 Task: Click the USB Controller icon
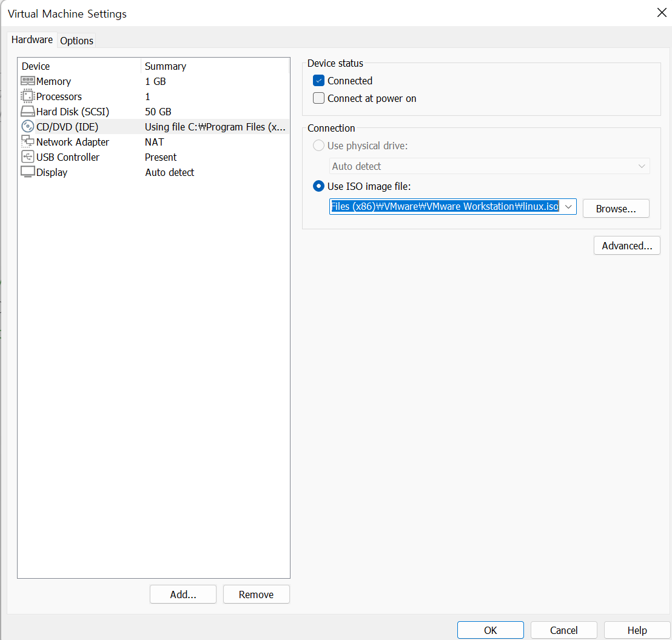pos(28,157)
